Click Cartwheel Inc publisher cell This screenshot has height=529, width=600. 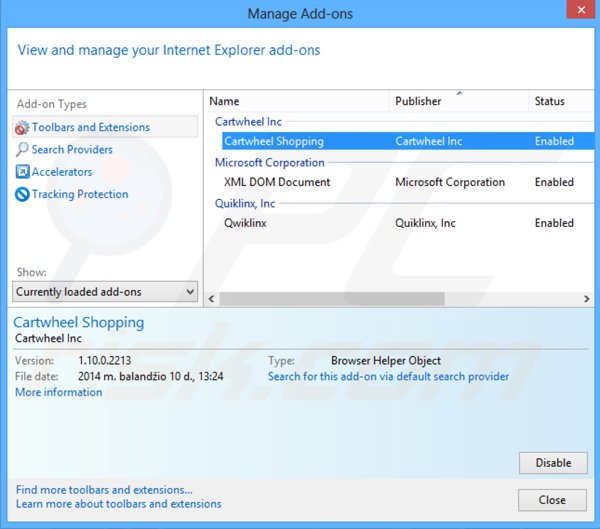[x=429, y=141]
